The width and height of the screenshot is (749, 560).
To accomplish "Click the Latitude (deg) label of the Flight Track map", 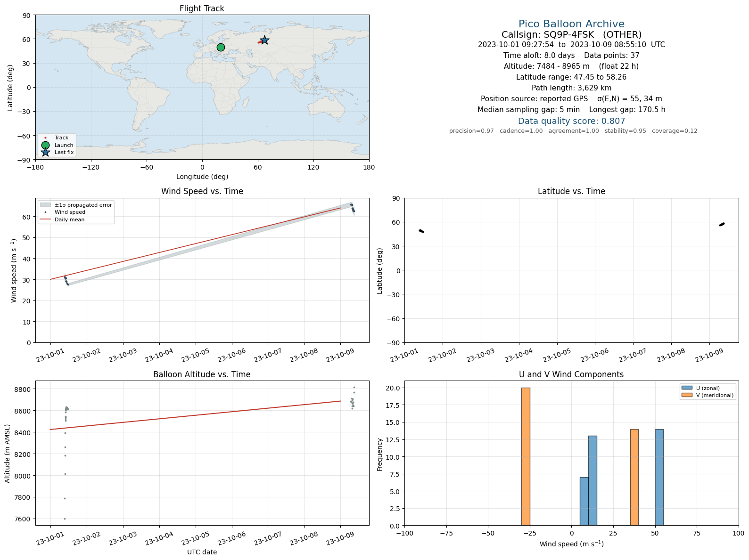I will (x=10, y=88).
